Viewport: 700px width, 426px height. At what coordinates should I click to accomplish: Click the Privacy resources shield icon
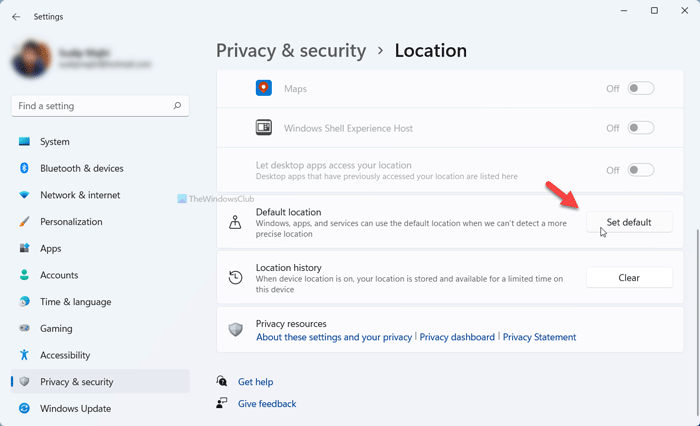pyautogui.click(x=236, y=330)
